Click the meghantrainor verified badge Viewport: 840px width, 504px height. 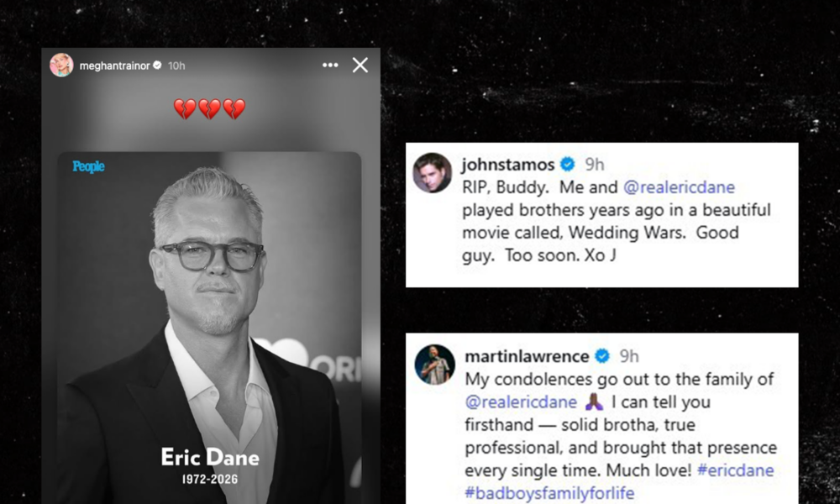[158, 66]
